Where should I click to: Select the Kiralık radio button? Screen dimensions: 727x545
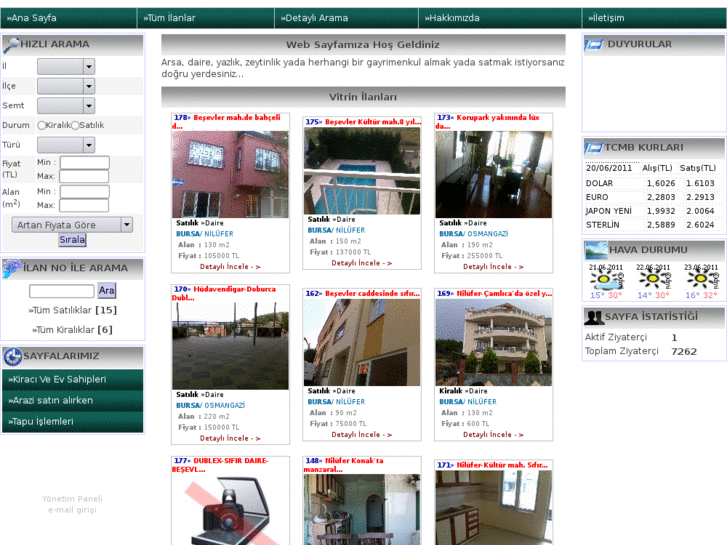coord(42,125)
